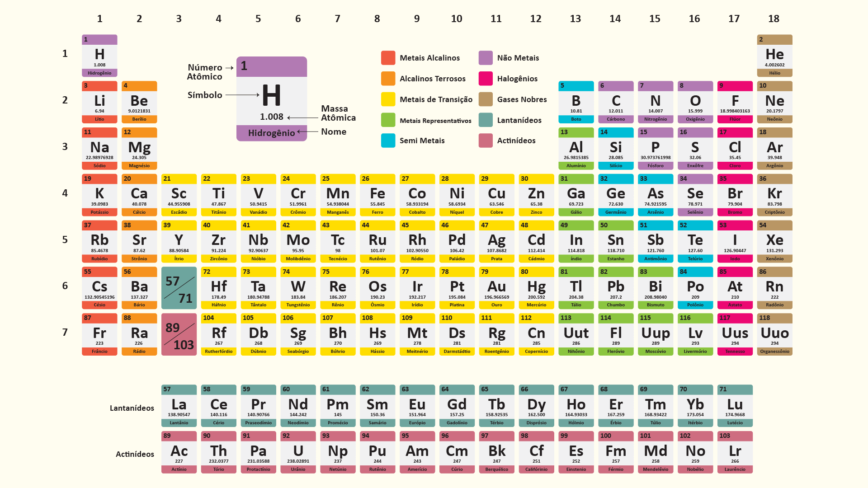
Task: Select the Oganessônio (Uuo) tile
Action: 774,334
